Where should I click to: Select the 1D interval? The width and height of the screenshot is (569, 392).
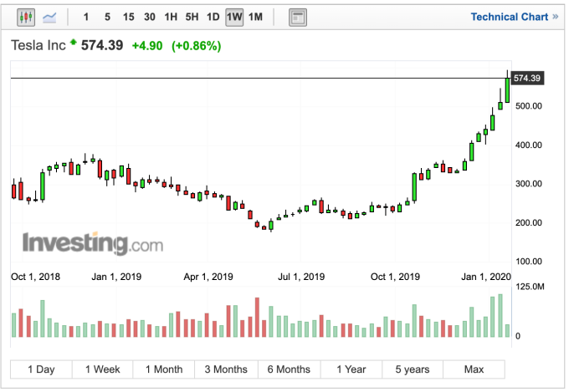(x=213, y=17)
